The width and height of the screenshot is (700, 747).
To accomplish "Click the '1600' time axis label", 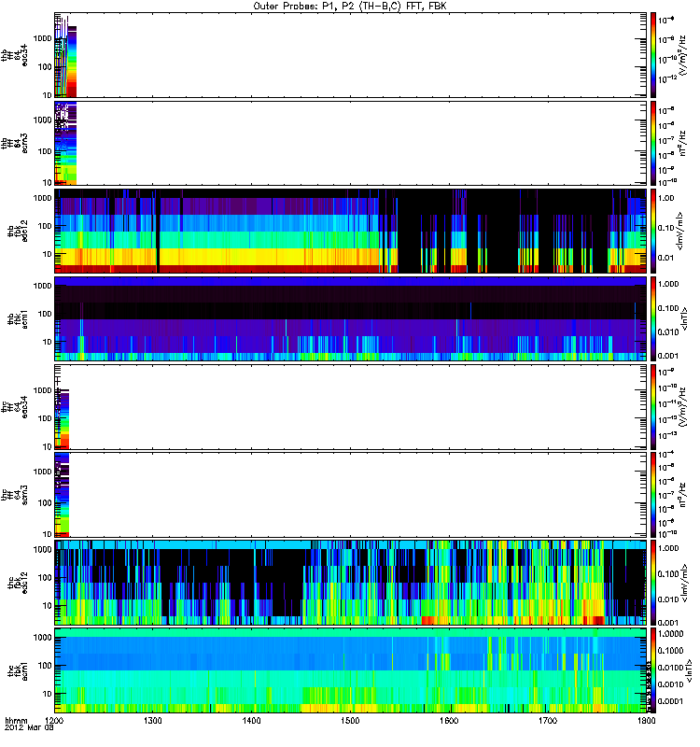I will [449, 721].
